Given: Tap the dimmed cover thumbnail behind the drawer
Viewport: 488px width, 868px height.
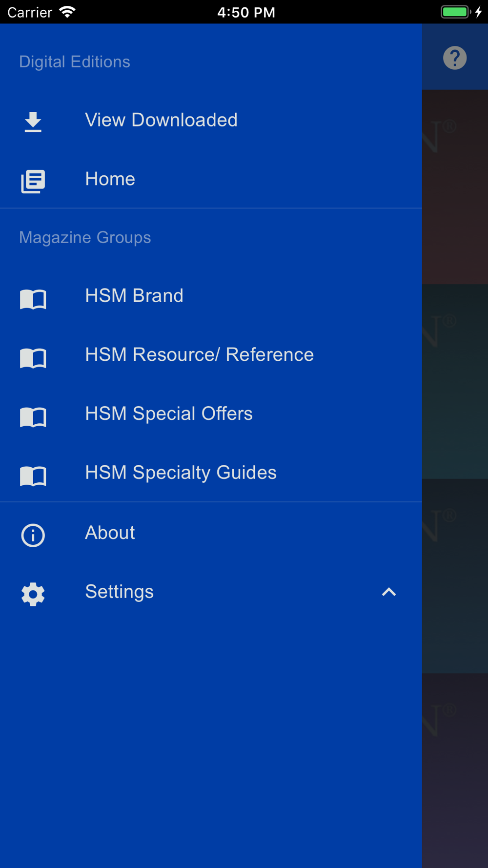Looking at the screenshot, I should pos(455,381).
